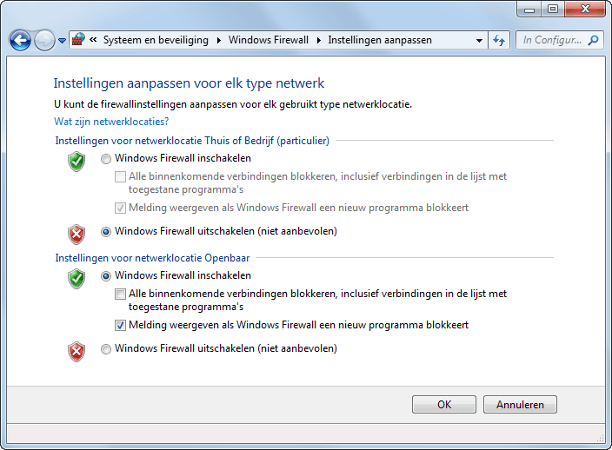Navigate to Systeem en beveiliging breadcrumb
The image size is (612, 450).
click(x=155, y=41)
